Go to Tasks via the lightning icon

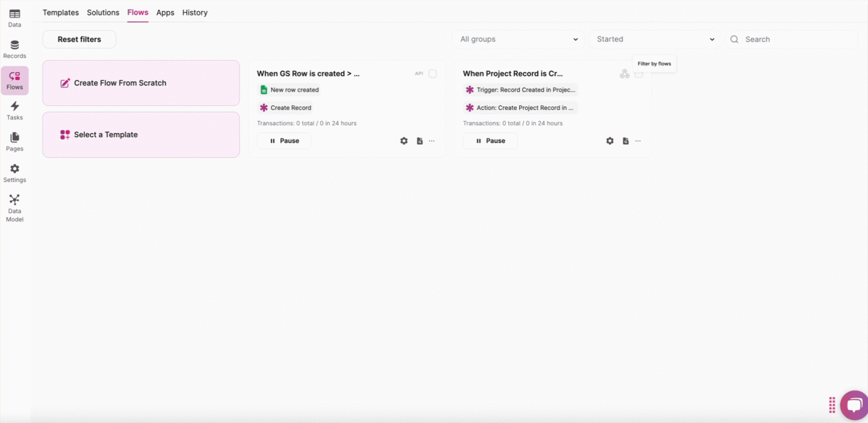14,111
